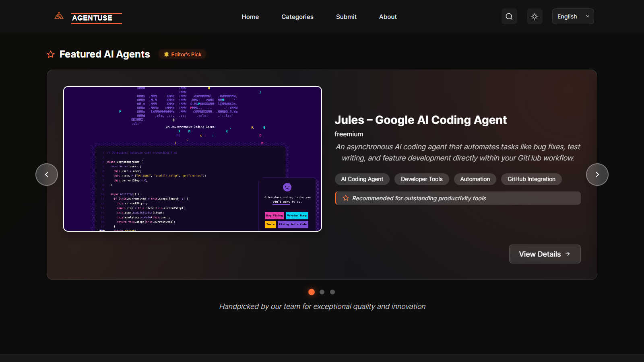Navigate to the About page
644x362 pixels.
[x=388, y=17]
